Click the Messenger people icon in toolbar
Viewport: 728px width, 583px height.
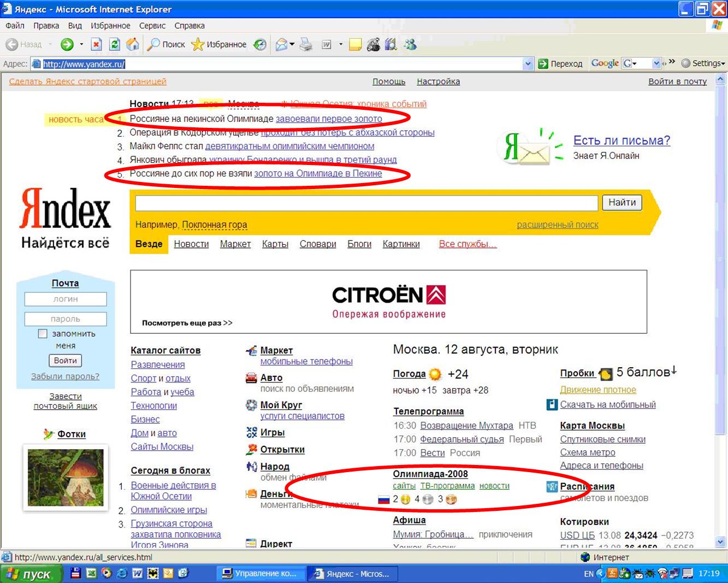point(410,45)
